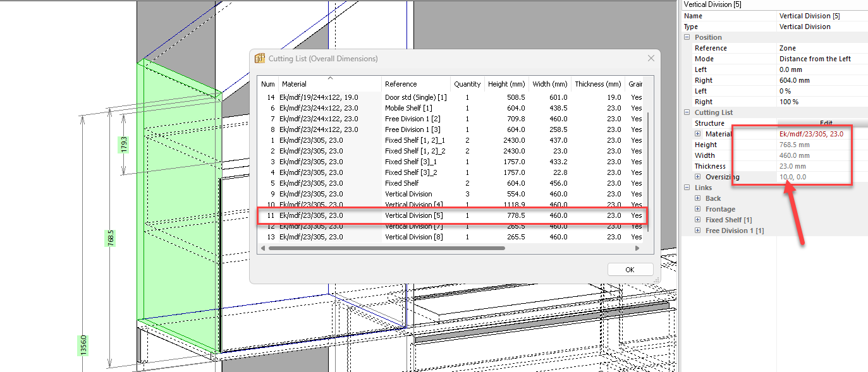
Task: Click the OK button in Cutting List
Action: pyautogui.click(x=630, y=270)
